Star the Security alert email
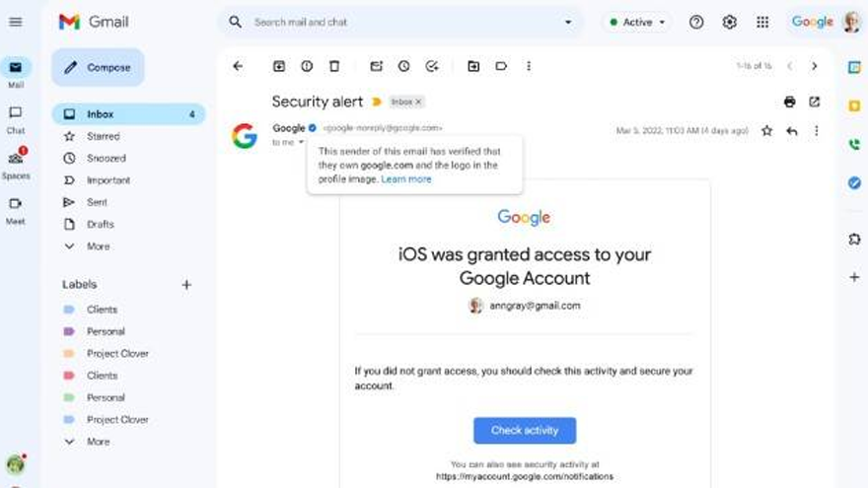The width and height of the screenshot is (868, 488). pos(767,130)
